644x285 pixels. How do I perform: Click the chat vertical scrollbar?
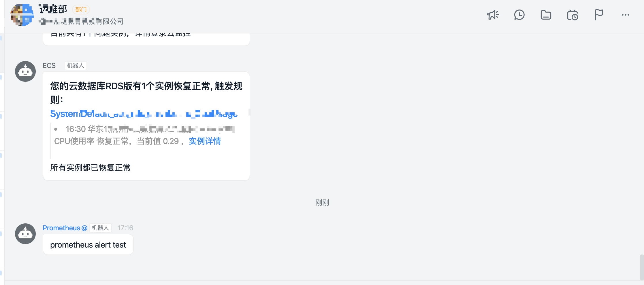641,267
